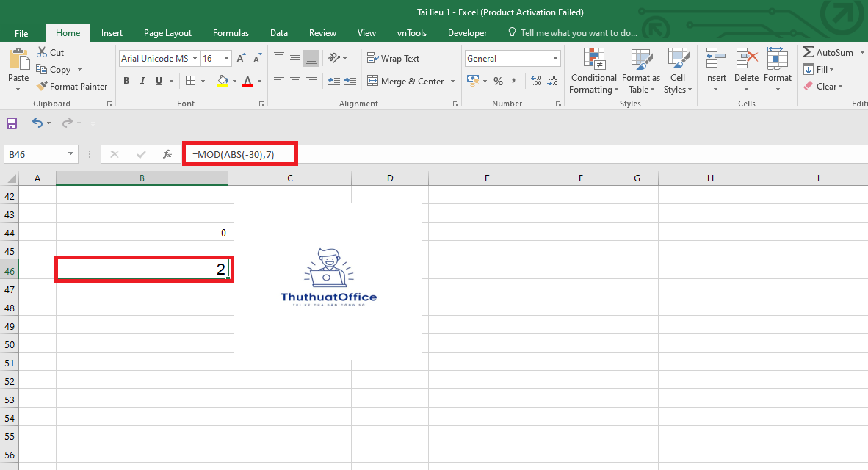Open Conditional Formatting icon
The image size is (868, 470).
pyautogui.click(x=593, y=59)
